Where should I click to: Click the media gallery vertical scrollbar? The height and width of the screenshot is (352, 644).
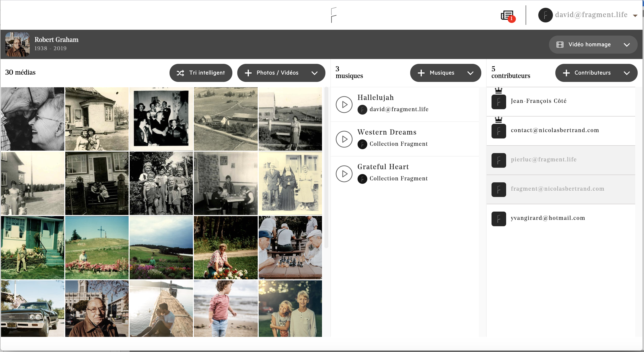pyautogui.click(x=326, y=168)
